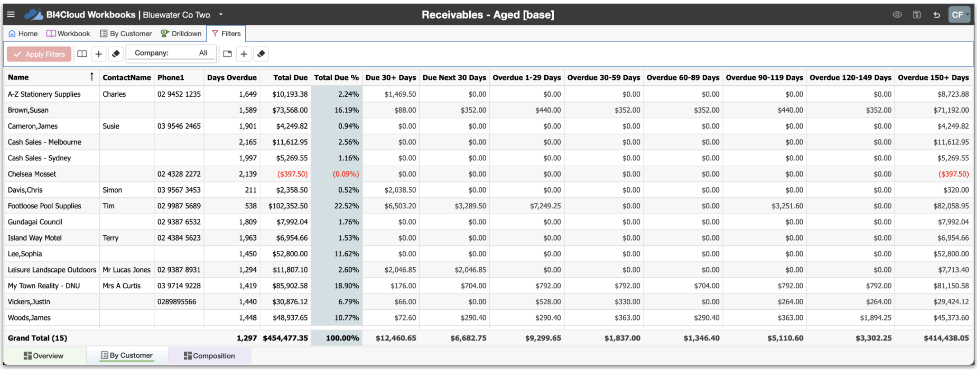Click the Receivables - Aged [base] title

(488, 14)
